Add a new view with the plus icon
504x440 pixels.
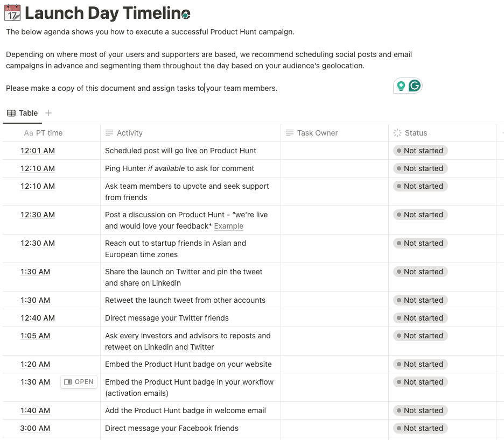click(x=48, y=113)
